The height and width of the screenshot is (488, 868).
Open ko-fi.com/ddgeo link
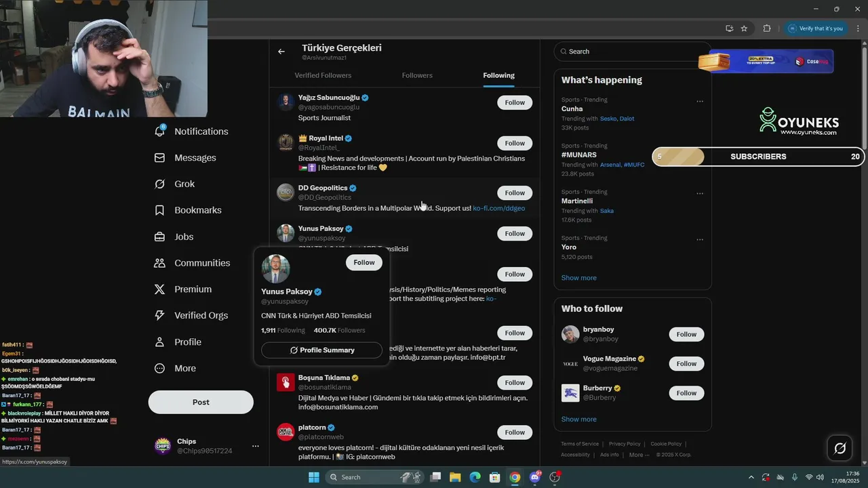499,208
